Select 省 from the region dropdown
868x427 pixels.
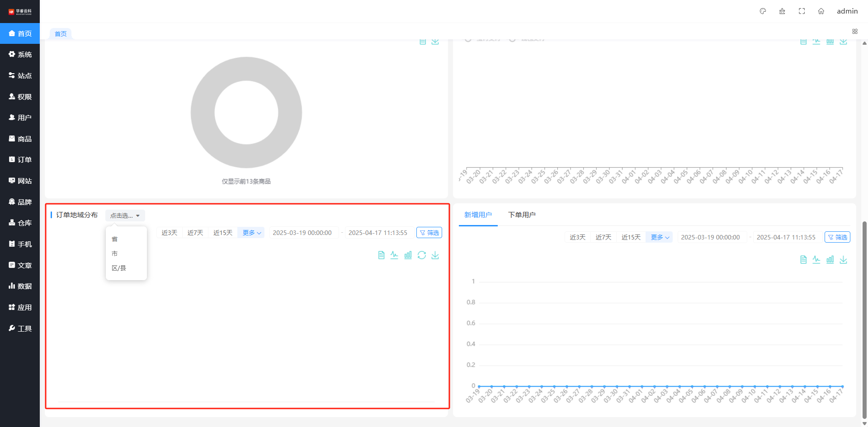pos(115,239)
